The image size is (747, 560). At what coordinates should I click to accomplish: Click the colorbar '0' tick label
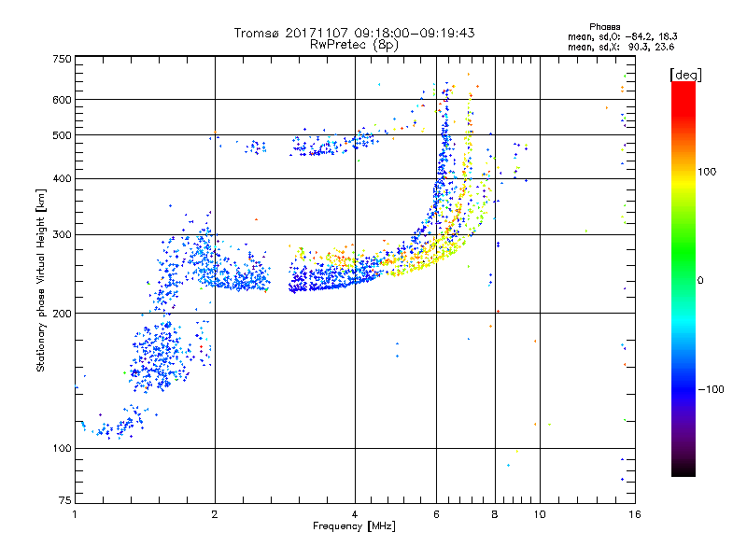pos(700,281)
